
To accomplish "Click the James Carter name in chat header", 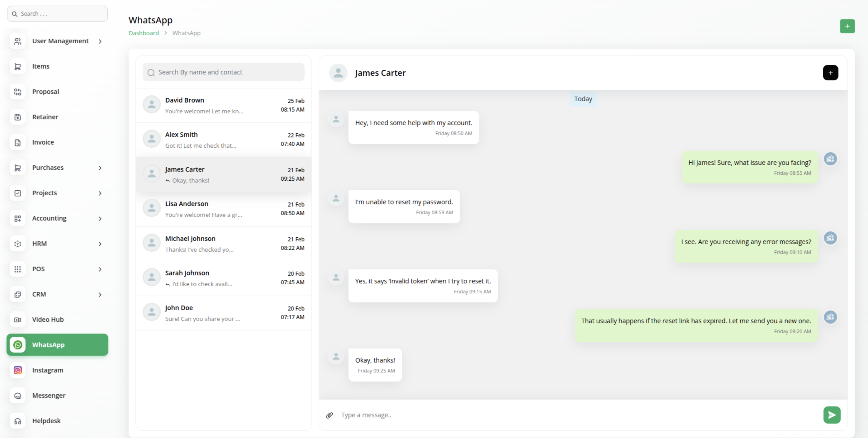I will [x=380, y=73].
